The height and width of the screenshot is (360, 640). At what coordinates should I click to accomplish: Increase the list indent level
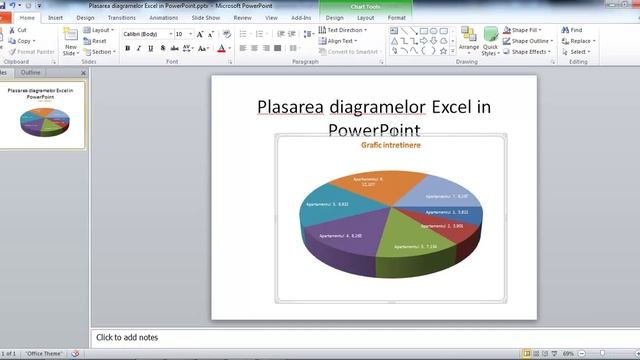click(292, 34)
